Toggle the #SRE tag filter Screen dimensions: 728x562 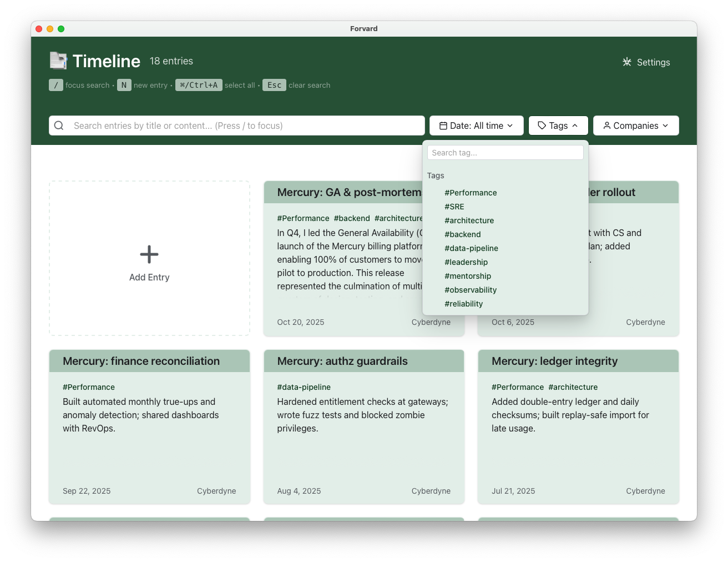454,207
